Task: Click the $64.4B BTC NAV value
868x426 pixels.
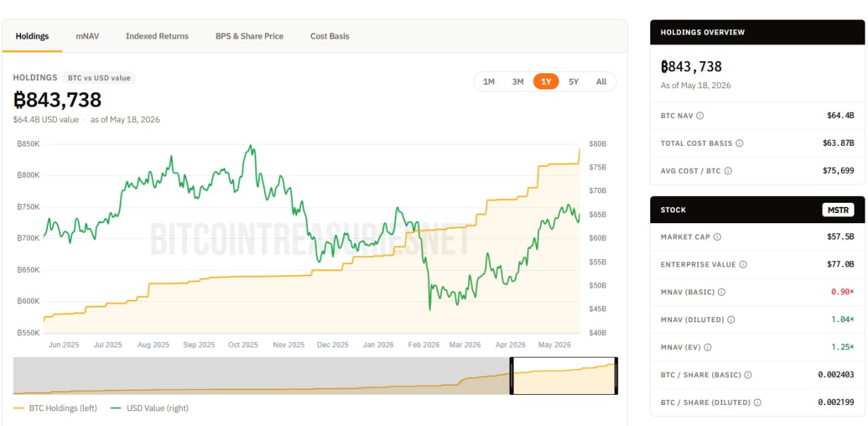Action: (x=840, y=116)
